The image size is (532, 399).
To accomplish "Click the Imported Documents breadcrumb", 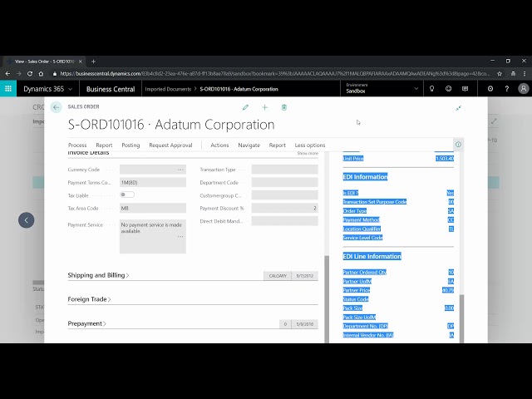I will (168, 89).
